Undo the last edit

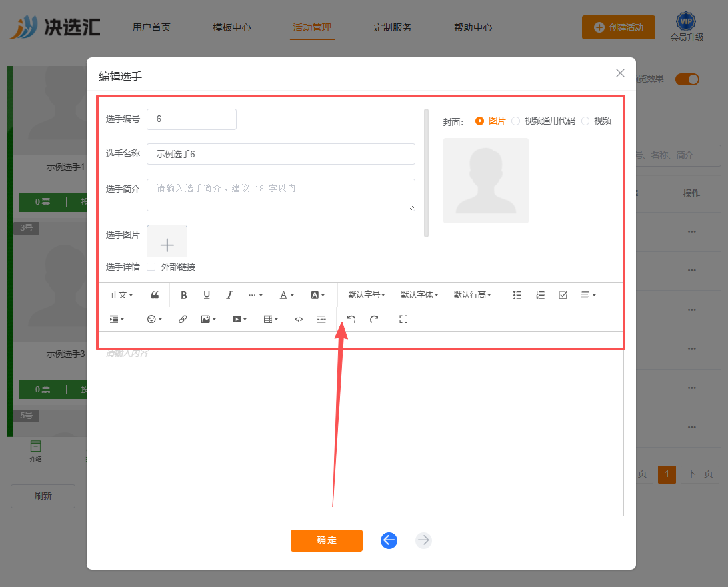pyautogui.click(x=351, y=319)
